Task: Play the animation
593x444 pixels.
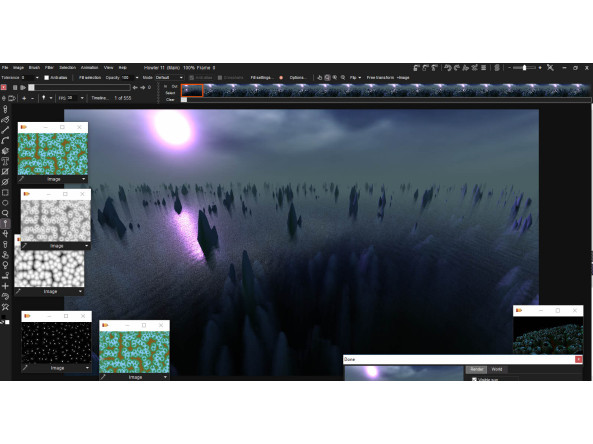Action: [23, 87]
